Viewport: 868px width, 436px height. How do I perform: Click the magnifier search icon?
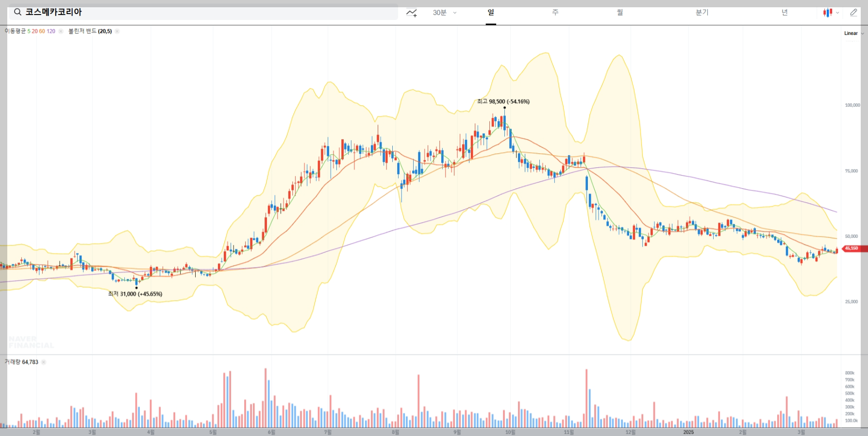17,12
